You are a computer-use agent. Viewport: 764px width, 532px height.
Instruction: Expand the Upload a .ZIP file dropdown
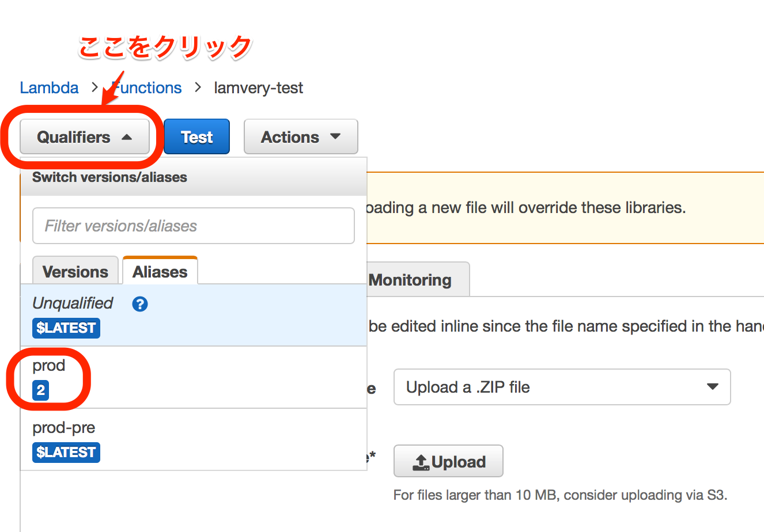(x=562, y=387)
